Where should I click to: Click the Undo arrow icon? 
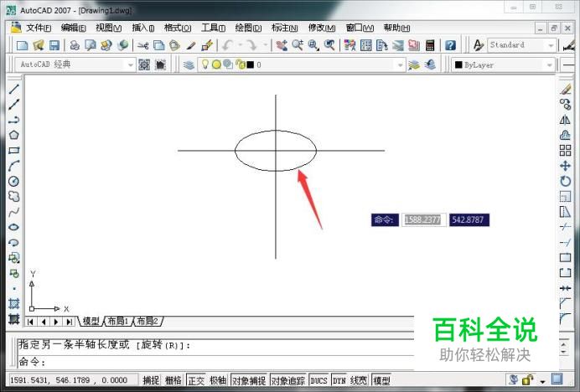227,45
